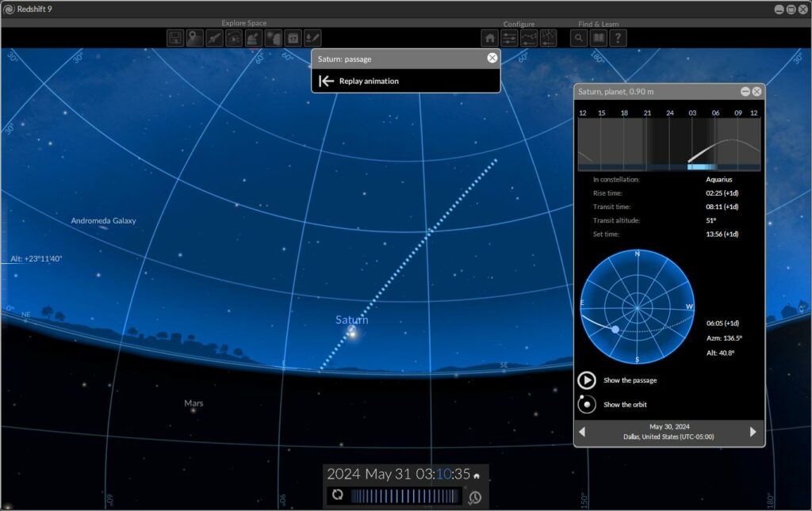
Task: Click the save (floppy disk) toolbar icon
Action: (175, 38)
